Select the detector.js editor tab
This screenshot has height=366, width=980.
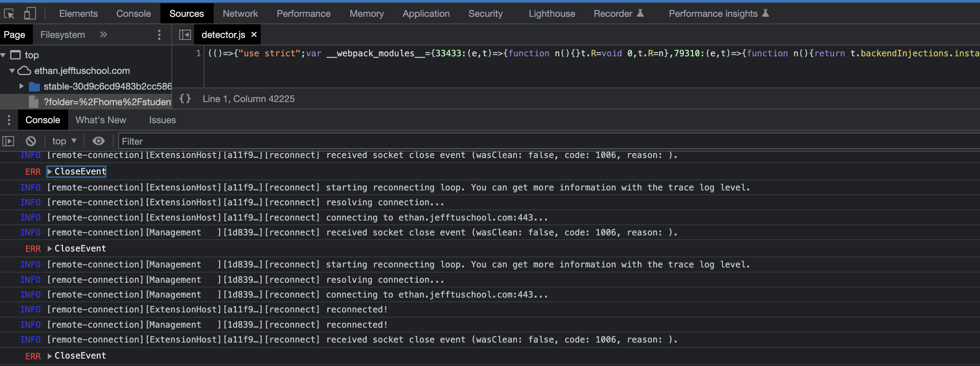point(223,35)
